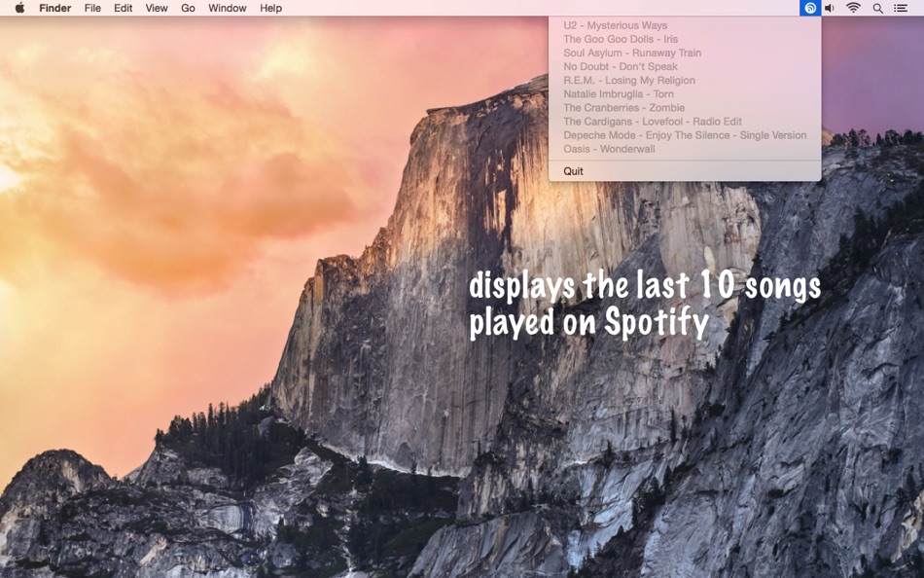Select "Soul Asylum - Runaway Train" entry

(x=685, y=53)
